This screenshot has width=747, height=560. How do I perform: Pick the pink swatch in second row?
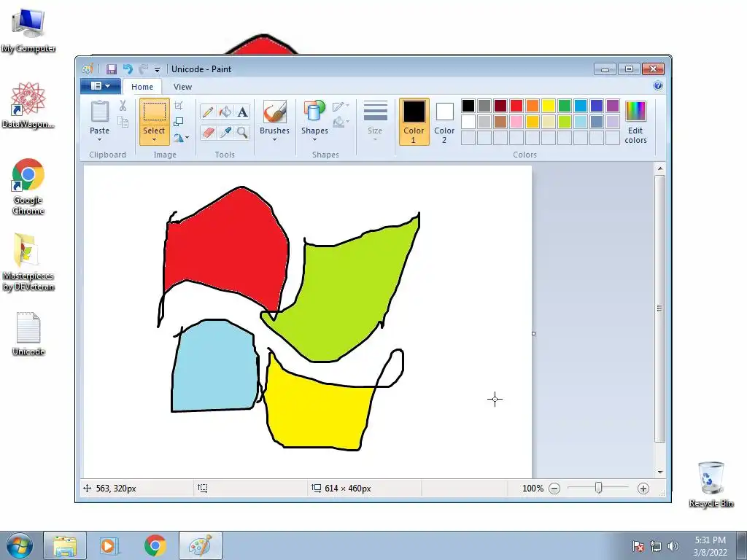(x=516, y=122)
